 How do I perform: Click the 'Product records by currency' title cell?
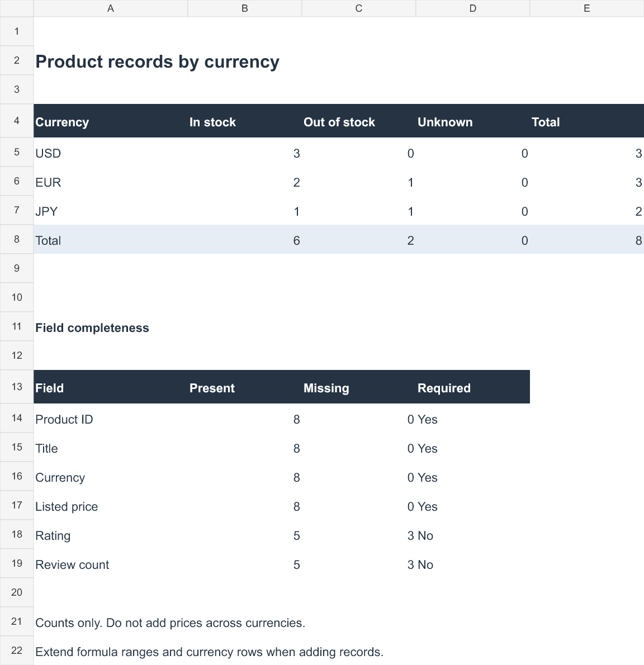[158, 61]
